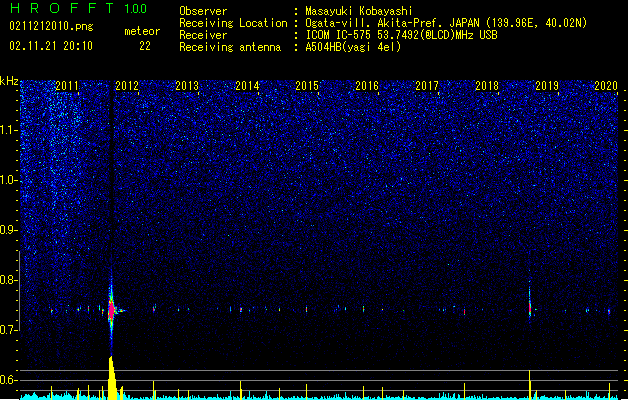Click the large meteor echo burst near 2012

pyautogui.click(x=112, y=310)
